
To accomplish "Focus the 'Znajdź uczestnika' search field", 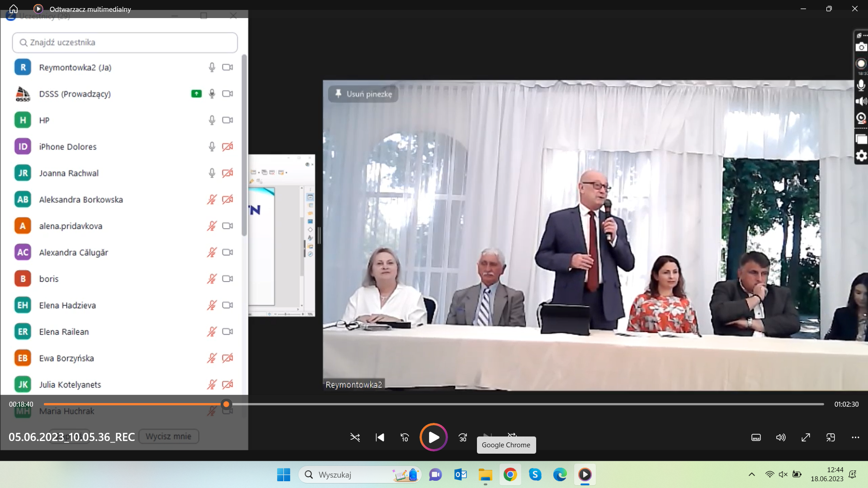I will tap(125, 42).
